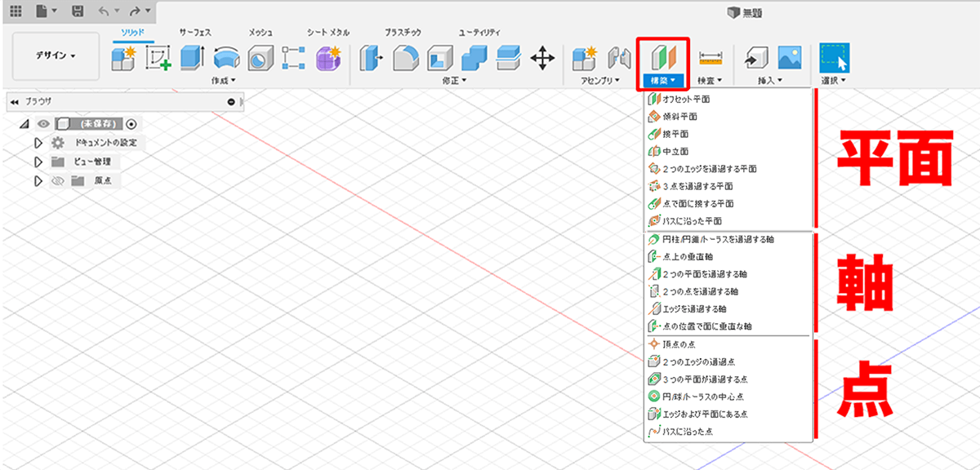980x470 pixels.
Task: Choose 2 つのエッジの通過点 menu item
Action: [728, 361]
